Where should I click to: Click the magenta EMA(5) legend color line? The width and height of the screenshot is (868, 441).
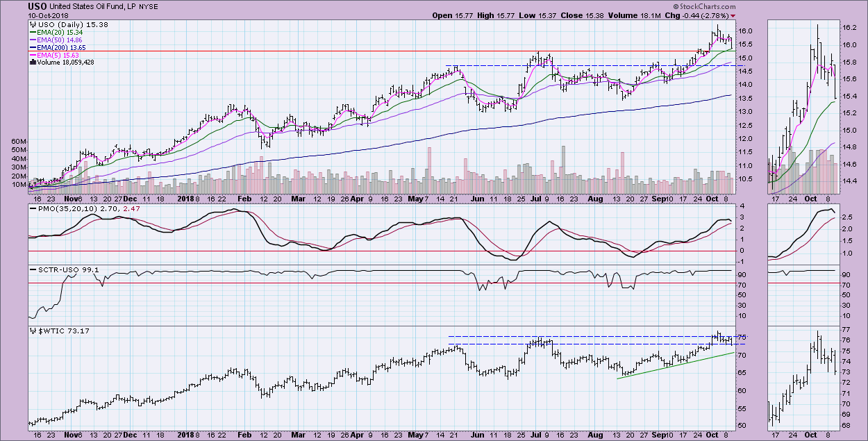click(33, 55)
